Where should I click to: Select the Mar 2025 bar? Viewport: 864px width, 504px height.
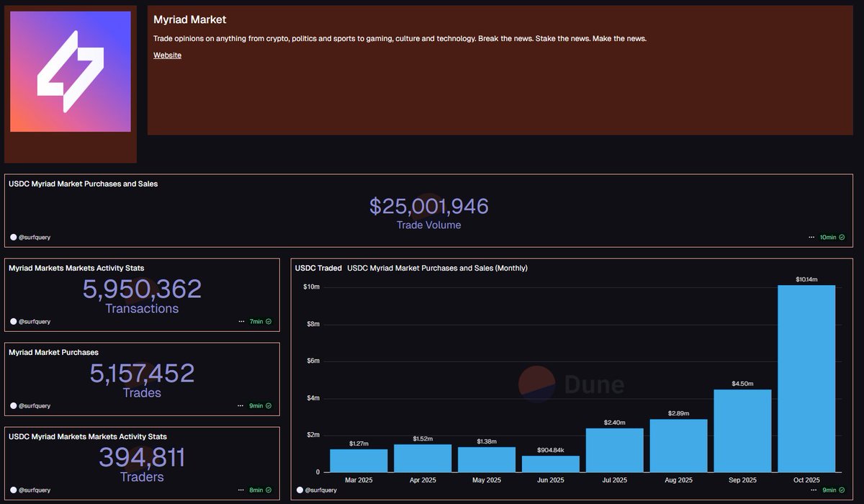pyautogui.click(x=359, y=461)
